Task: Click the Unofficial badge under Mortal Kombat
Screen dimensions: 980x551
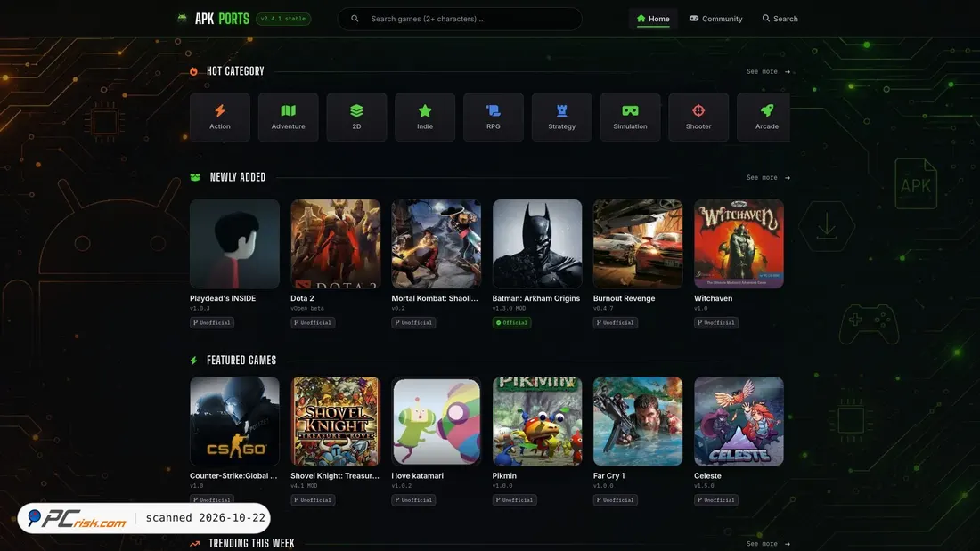Action: click(x=413, y=323)
